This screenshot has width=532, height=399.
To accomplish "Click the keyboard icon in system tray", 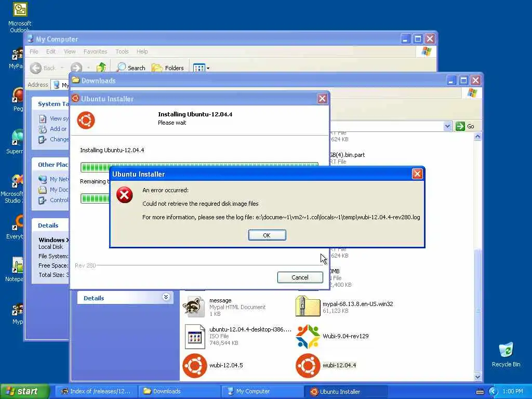I will tap(480, 392).
